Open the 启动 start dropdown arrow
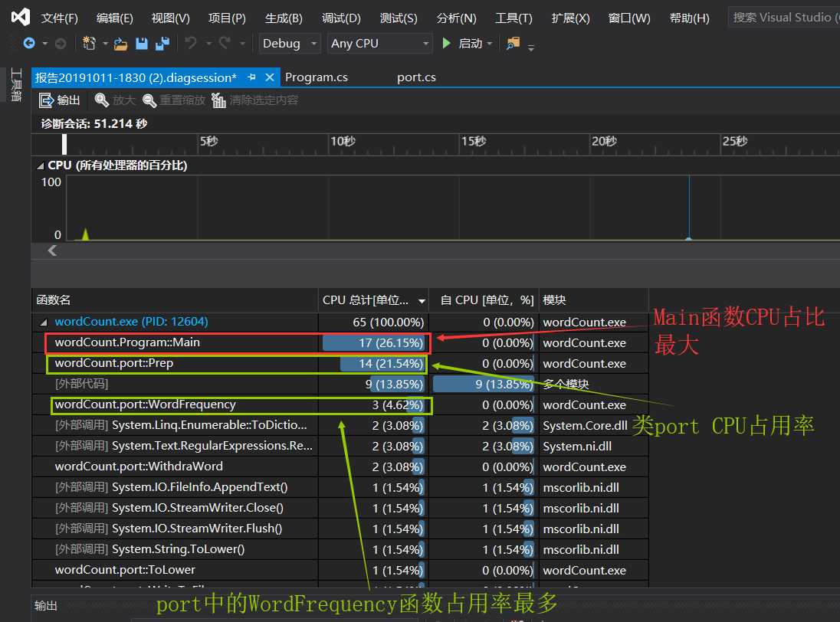The width and height of the screenshot is (840, 622). (x=490, y=44)
